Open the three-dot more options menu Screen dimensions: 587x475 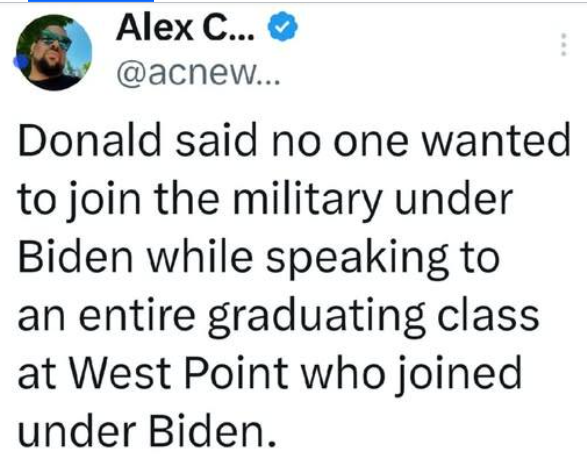coord(564,45)
